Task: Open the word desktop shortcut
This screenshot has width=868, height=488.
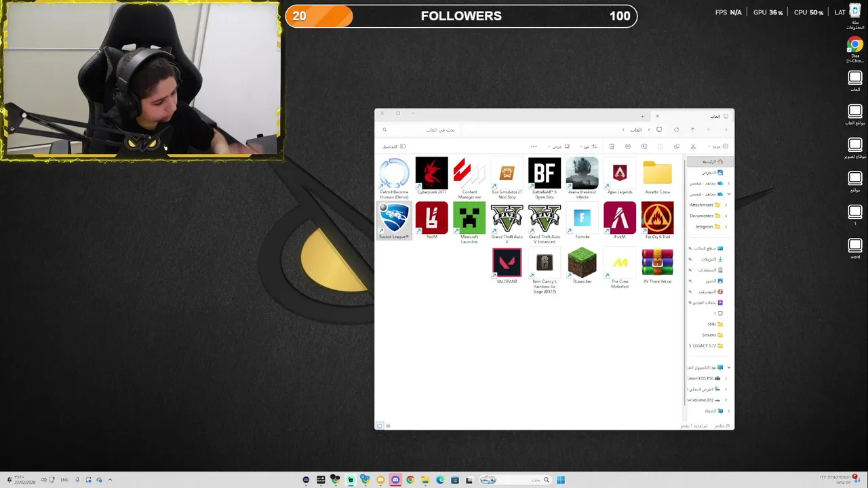Action: coord(854,247)
